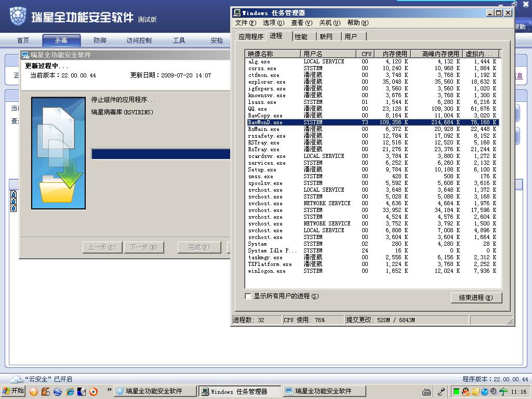Sort by 高峰内存使用 column header
532x399 pixels.
[x=437, y=54]
